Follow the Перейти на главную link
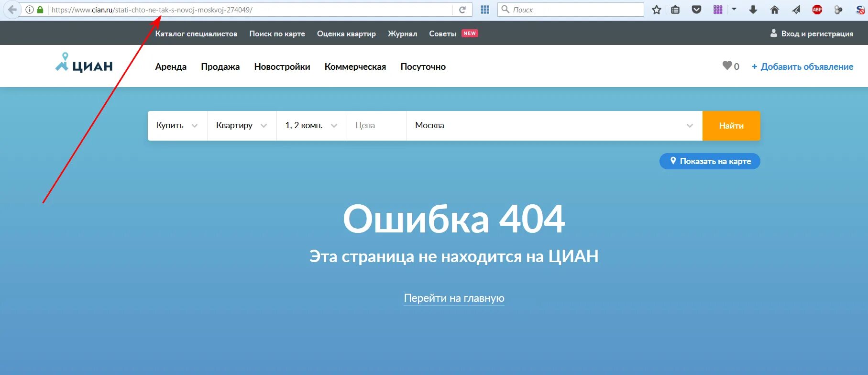868x375 pixels. [x=454, y=298]
